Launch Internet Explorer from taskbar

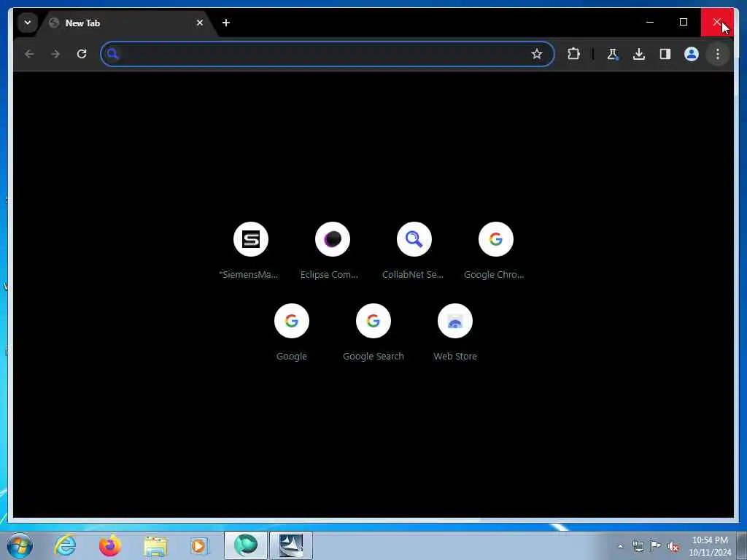(65, 545)
